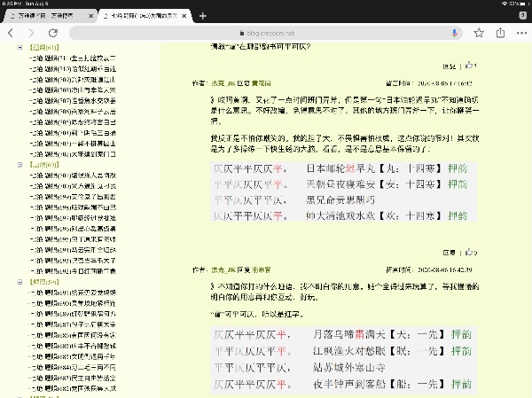Screen dimensions: 532x398
Task: Like the 16:42 reply with its thumbs-up icon
Action: coord(471,252)
